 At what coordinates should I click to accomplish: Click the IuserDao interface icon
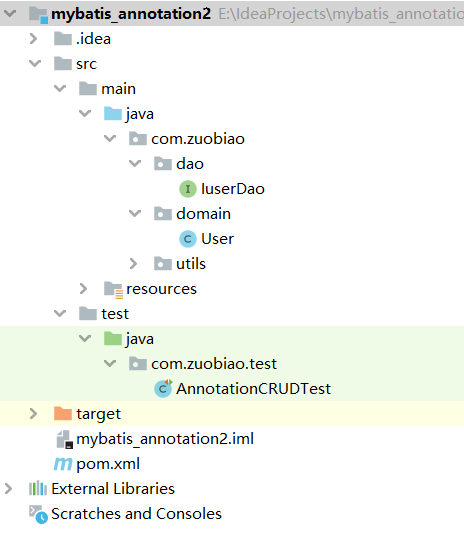pyautogui.click(x=188, y=189)
